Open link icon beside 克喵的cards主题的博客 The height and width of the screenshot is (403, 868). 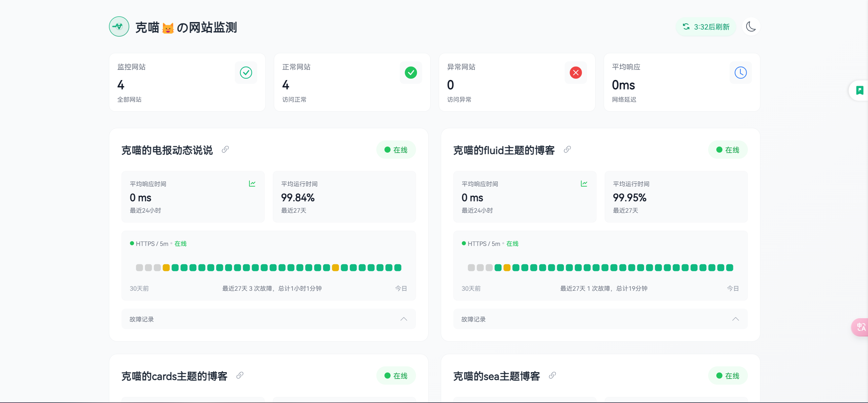point(240,375)
